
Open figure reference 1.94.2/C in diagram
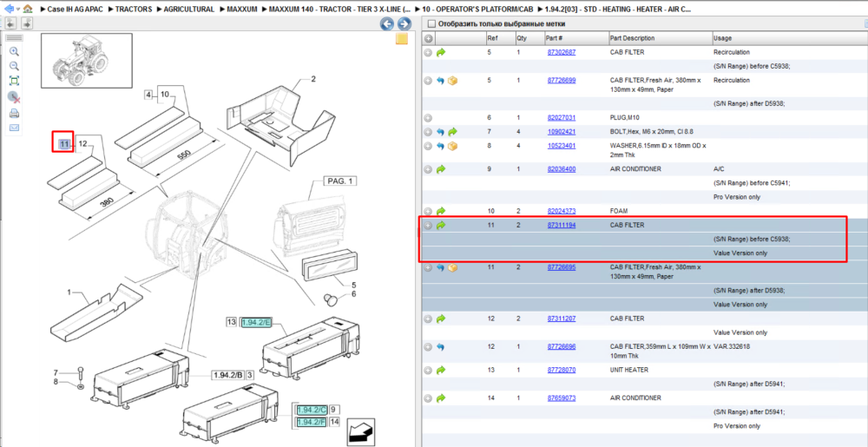pos(311,411)
